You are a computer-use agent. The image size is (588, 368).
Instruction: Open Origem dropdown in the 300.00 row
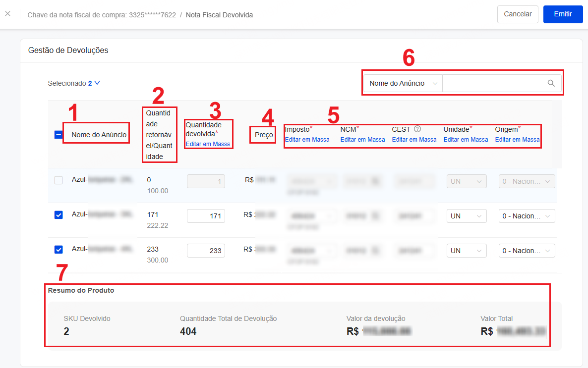tap(527, 251)
